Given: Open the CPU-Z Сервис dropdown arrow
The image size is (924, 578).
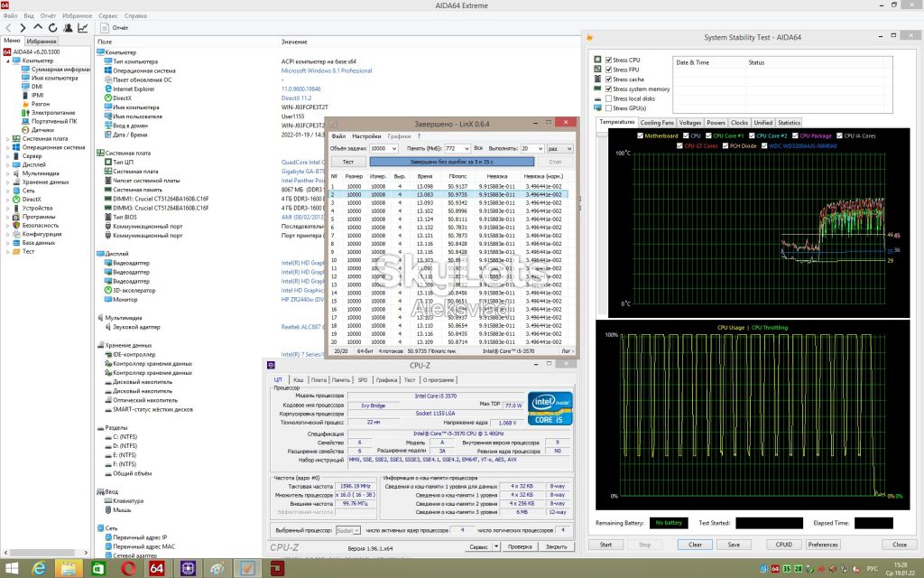Looking at the screenshot, I should point(496,546).
